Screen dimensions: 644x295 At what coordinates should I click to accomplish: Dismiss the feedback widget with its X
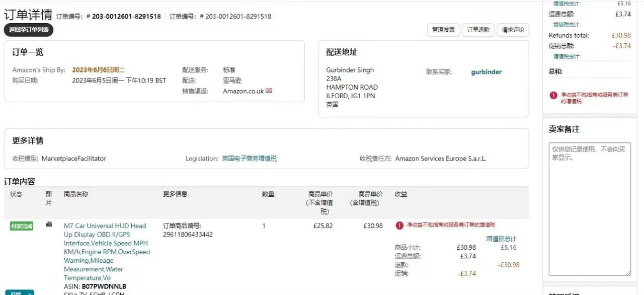(30, 293)
